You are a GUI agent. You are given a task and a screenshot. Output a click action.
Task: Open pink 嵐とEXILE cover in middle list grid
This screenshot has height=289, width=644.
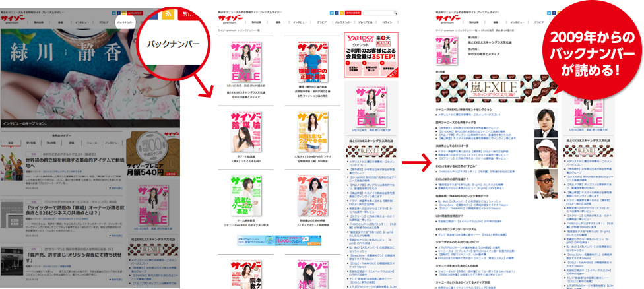tap(245, 62)
